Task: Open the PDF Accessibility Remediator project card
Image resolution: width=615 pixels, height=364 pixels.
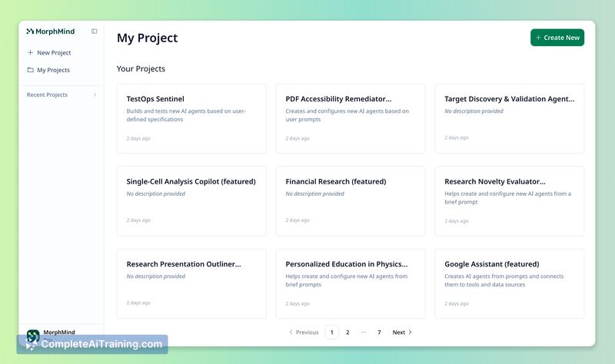Action: tap(351, 118)
